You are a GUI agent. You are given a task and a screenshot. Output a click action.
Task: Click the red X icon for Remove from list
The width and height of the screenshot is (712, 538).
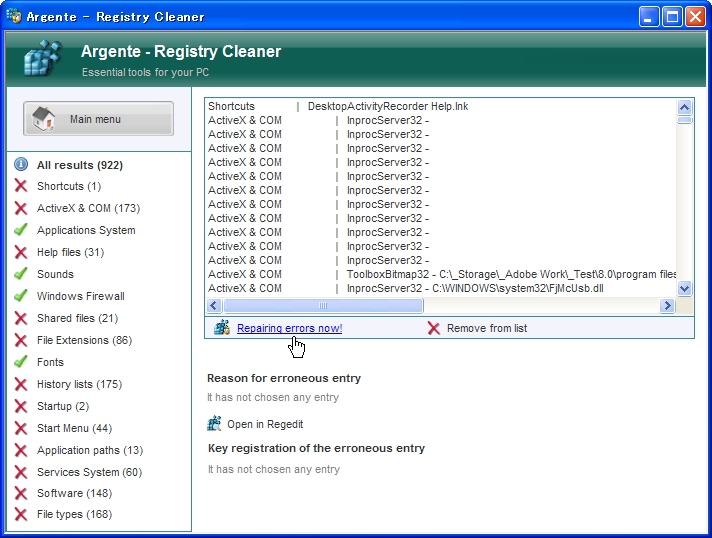pos(434,328)
